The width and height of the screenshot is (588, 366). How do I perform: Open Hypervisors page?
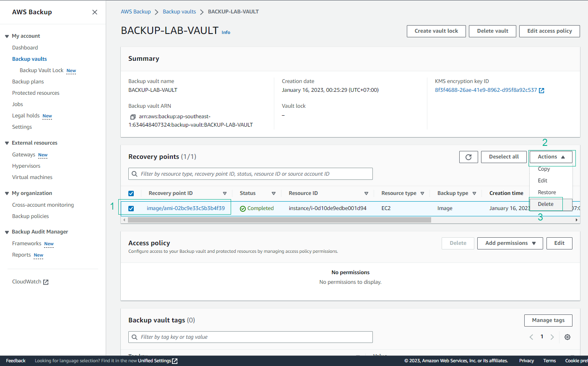coord(26,166)
